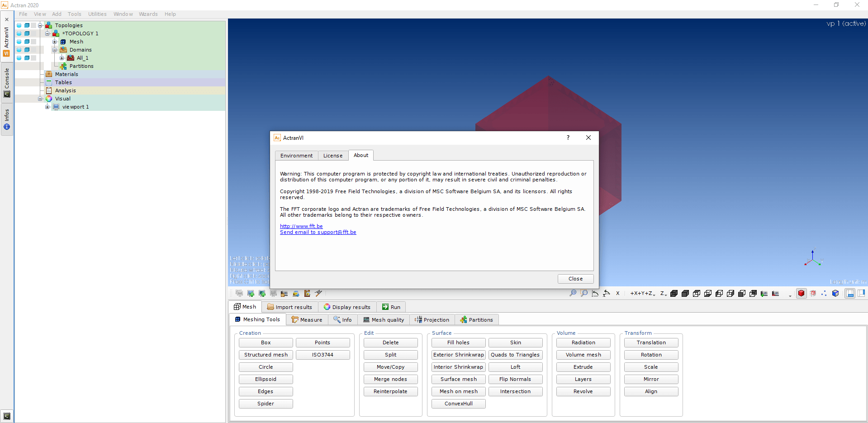The image size is (868, 423).
Task: Collapse the Domains tree node
Action: [55, 50]
